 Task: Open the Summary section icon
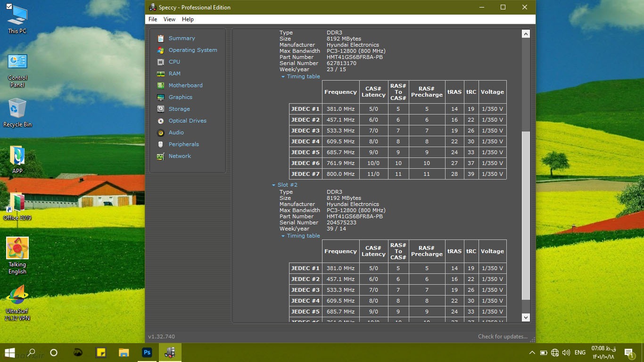point(161,38)
